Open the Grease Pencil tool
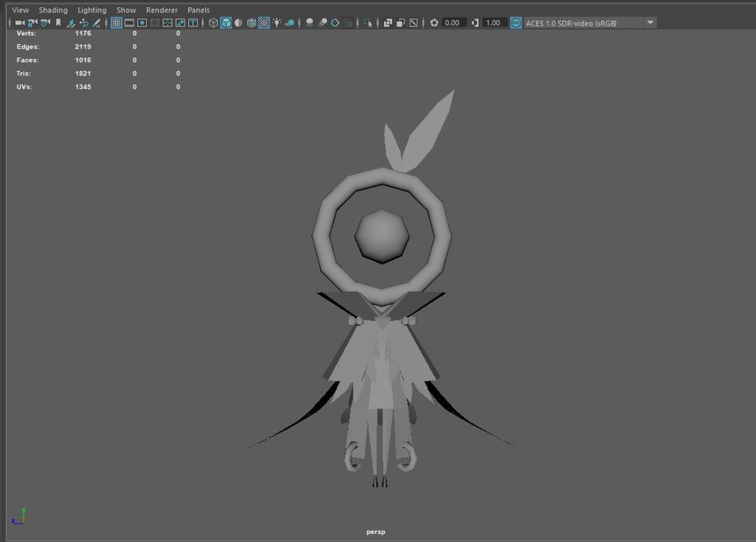The width and height of the screenshot is (756, 542). 97,23
